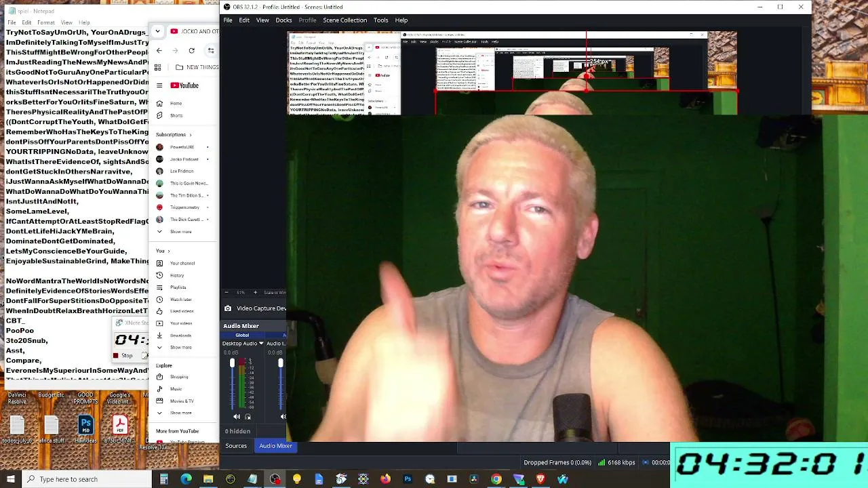Stop the XNote Stopwatch timer
The width and height of the screenshot is (868, 488).
coord(123,356)
